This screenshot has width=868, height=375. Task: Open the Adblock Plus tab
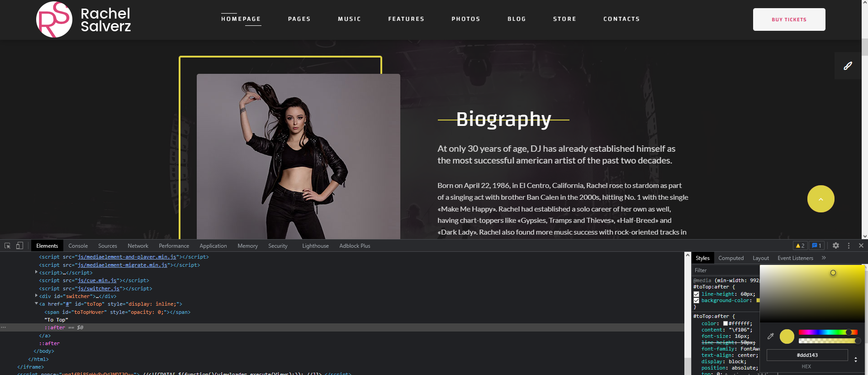[x=355, y=246]
